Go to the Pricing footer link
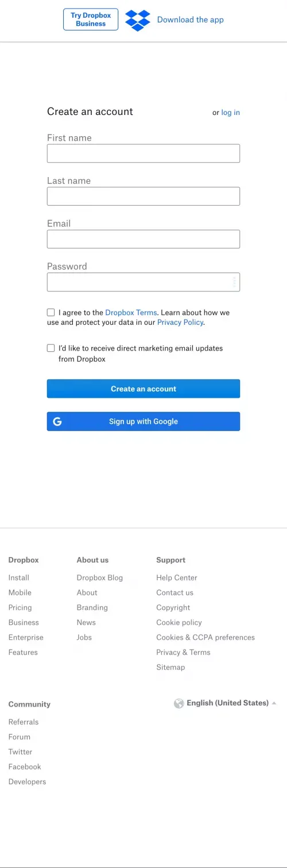287x868 pixels. click(x=20, y=608)
